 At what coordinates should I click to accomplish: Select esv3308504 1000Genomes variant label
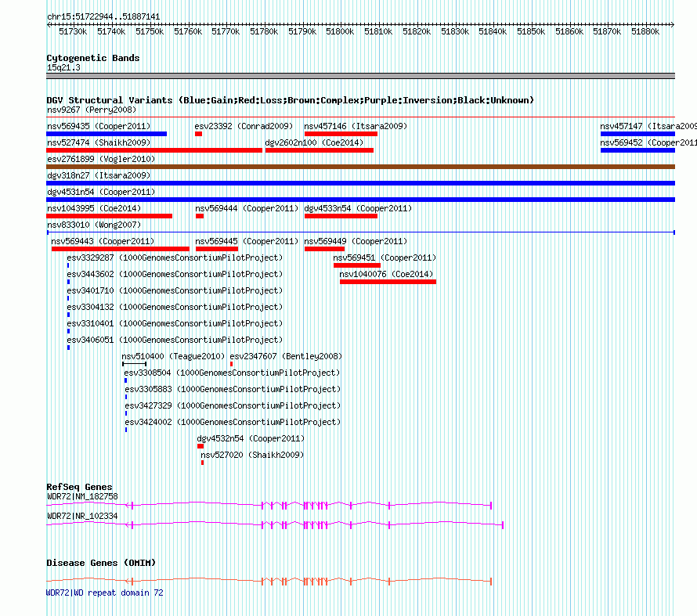232,373
